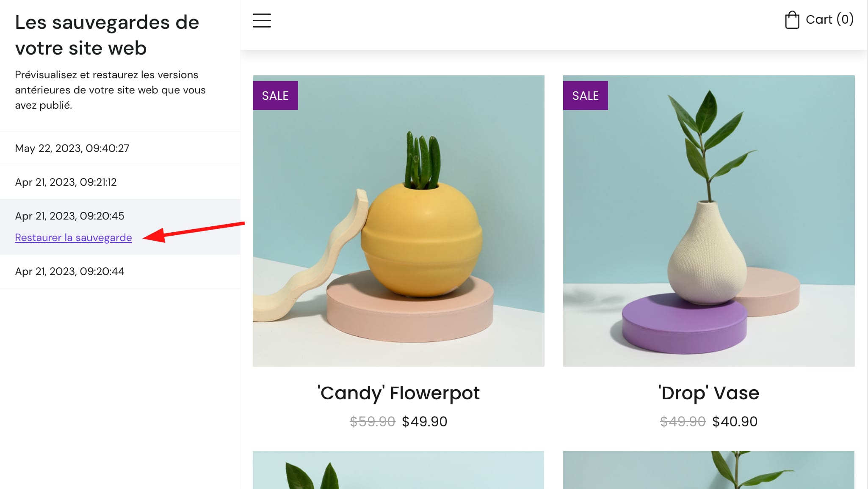
Task: Click the $49.90 sale price under 'Candy' Flowerpot
Action: [x=425, y=421]
